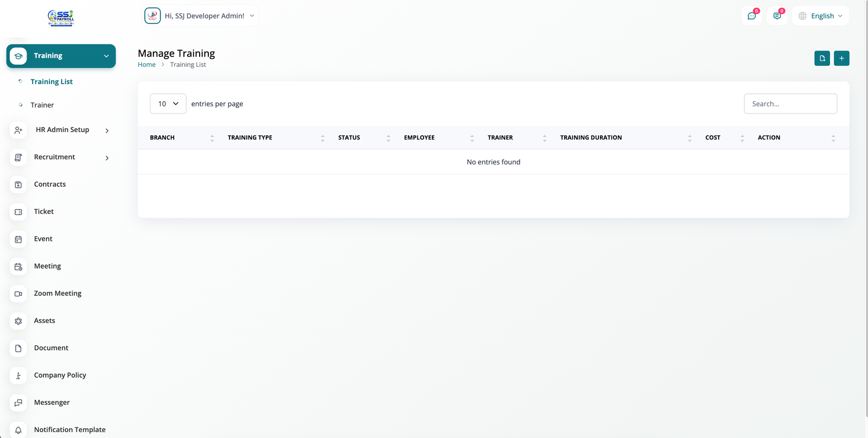Click the globe language icon
Screen dimensions: 868x438
pos(802,16)
